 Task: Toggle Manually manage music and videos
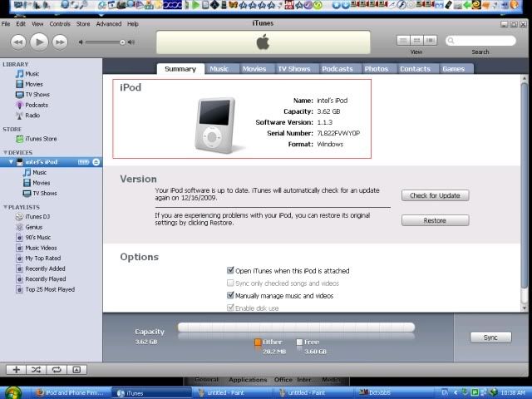click(x=230, y=295)
